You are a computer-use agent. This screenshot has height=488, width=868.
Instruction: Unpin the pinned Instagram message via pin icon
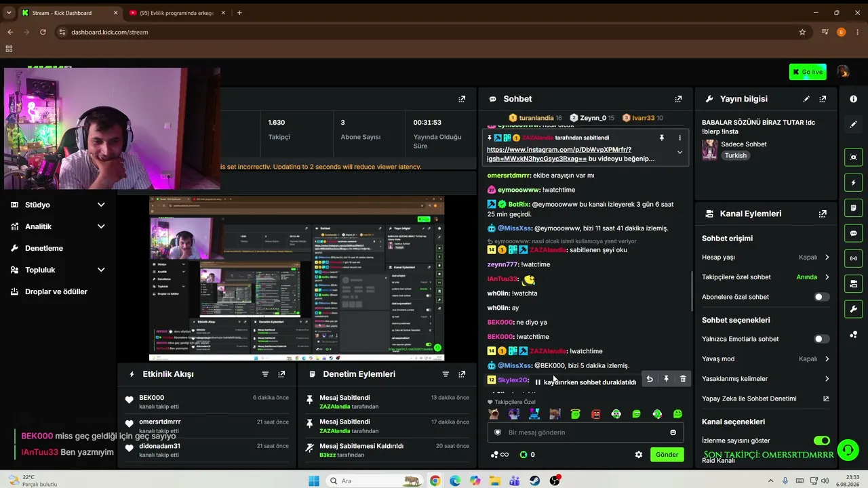[x=662, y=138]
